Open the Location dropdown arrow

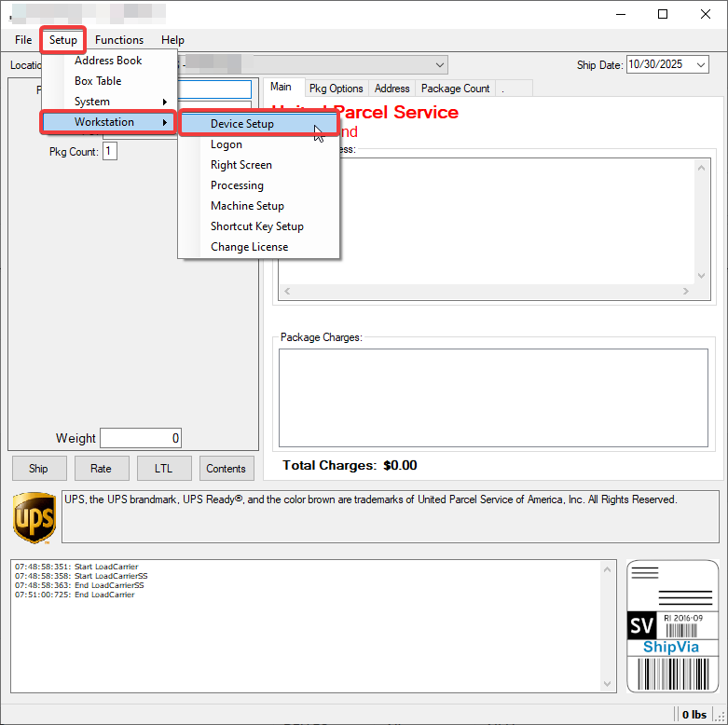pos(440,65)
